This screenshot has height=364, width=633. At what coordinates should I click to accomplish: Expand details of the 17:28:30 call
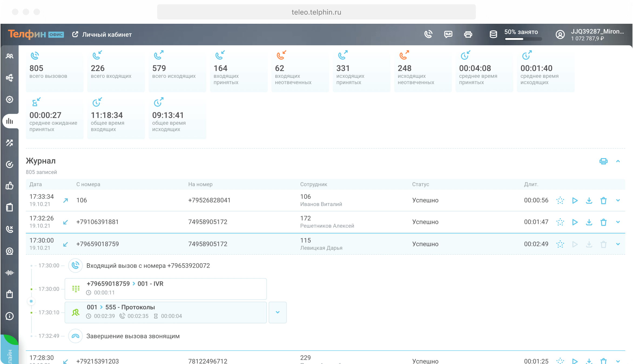click(x=618, y=361)
